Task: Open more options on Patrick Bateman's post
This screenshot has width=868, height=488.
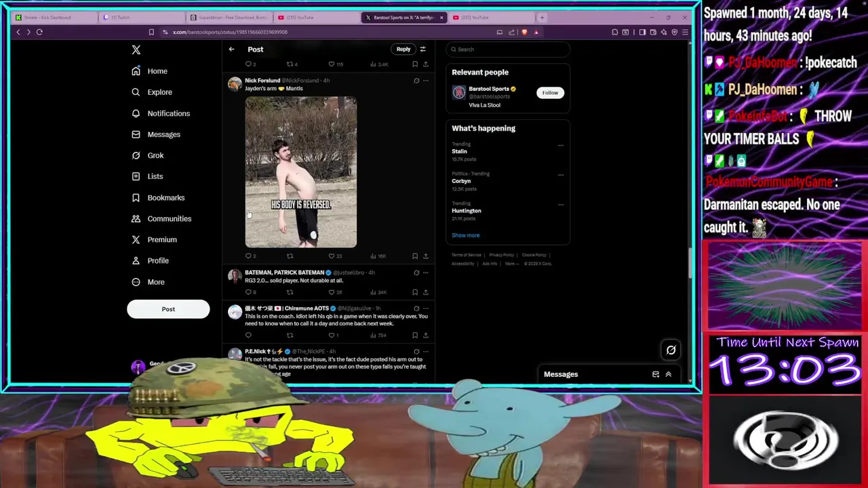Action: [x=425, y=272]
